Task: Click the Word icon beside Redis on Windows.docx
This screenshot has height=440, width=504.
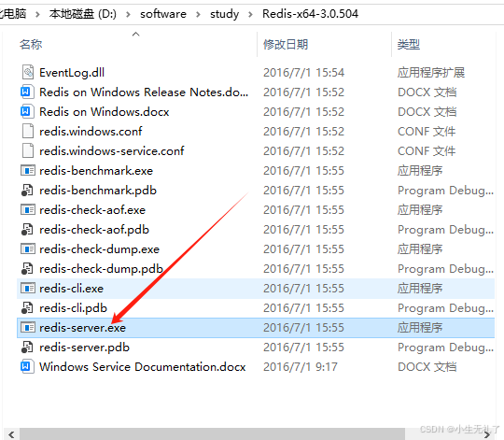Action: [27, 111]
